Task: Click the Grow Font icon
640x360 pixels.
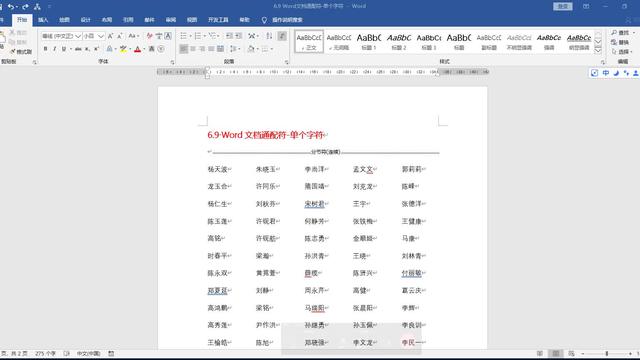Action: point(110,36)
